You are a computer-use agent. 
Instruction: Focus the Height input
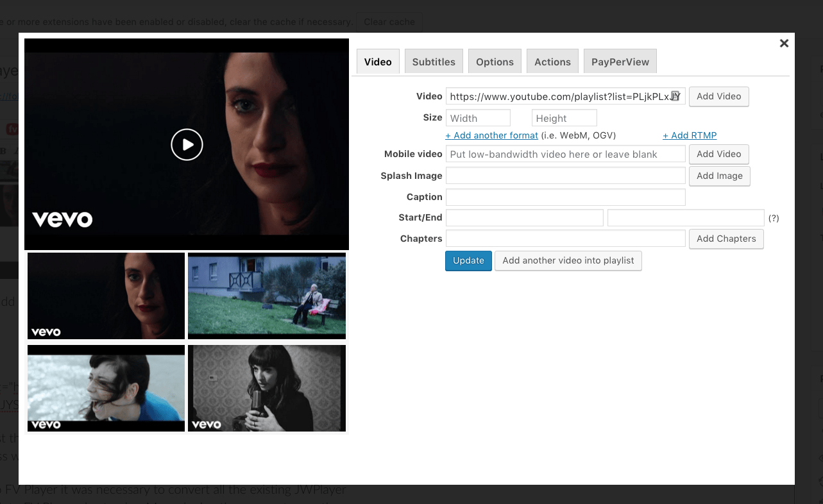564,118
